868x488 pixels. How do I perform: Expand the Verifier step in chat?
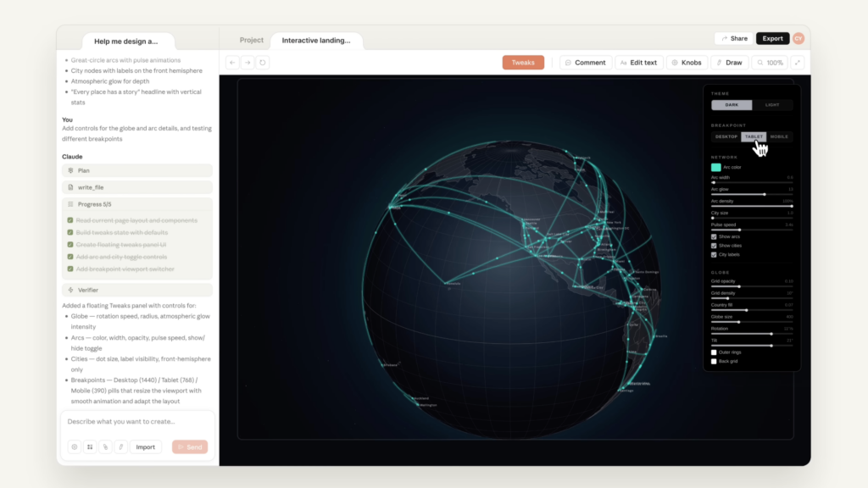(x=137, y=290)
